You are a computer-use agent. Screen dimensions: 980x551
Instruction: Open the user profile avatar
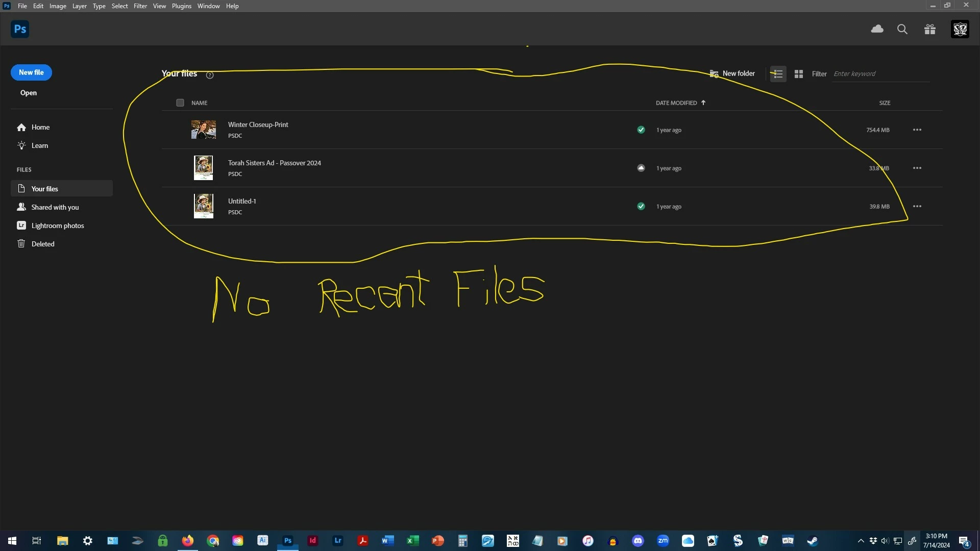click(x=960, y=29)
